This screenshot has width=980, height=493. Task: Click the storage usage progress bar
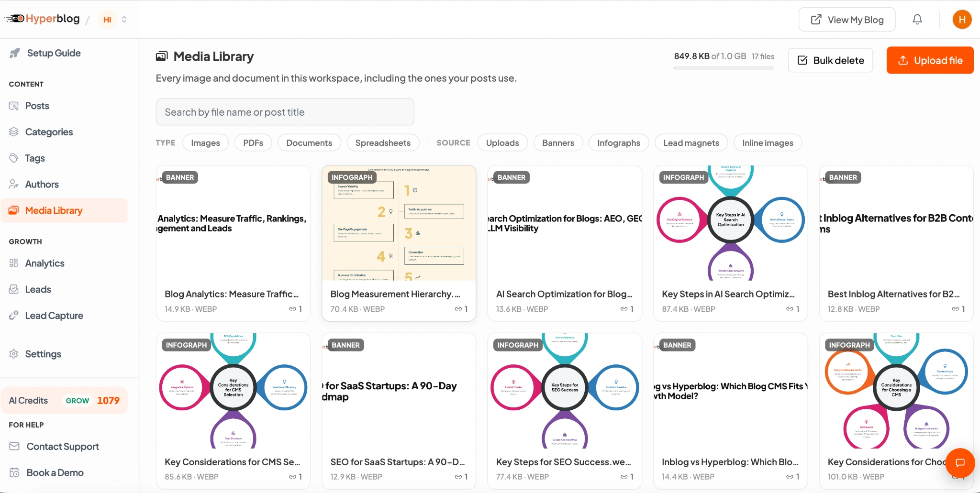[724, 68]
